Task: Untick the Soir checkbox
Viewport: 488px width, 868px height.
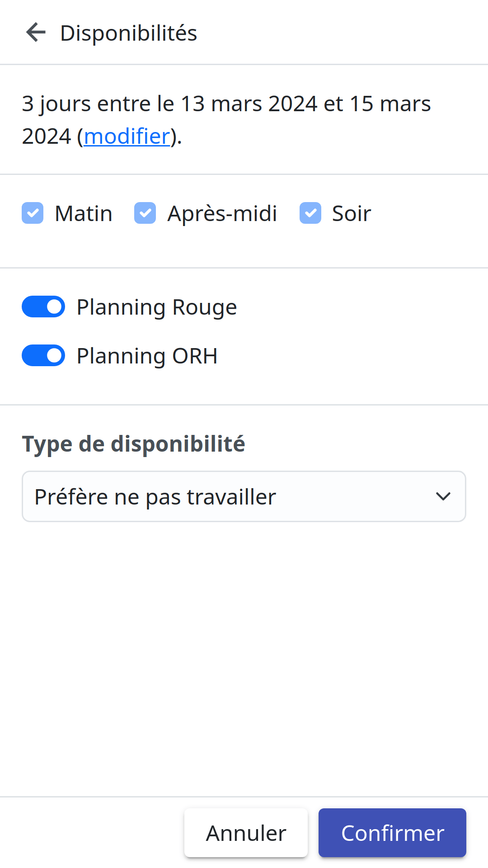Action: click(310, 213)
